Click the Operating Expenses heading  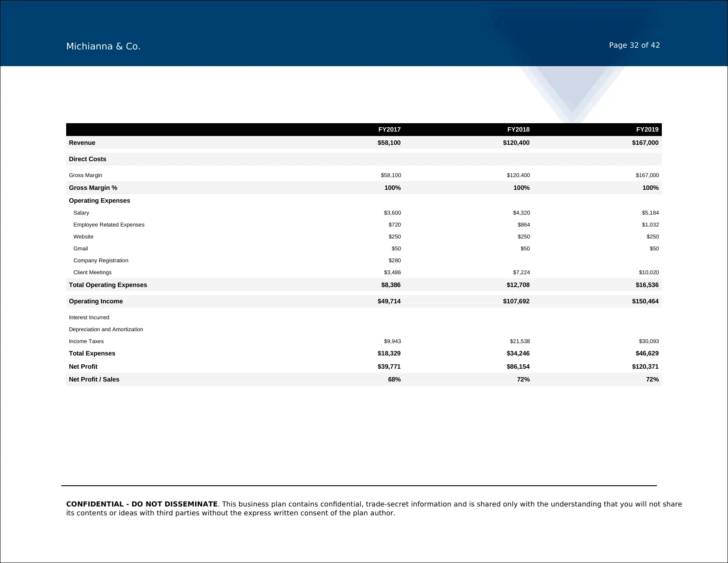pos(99,200)
